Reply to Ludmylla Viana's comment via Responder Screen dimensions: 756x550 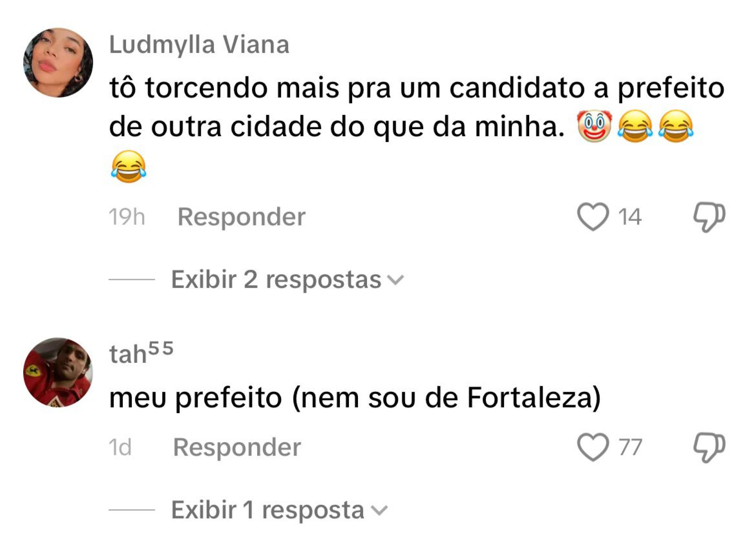pyautogui.click(x=241, y=217)
